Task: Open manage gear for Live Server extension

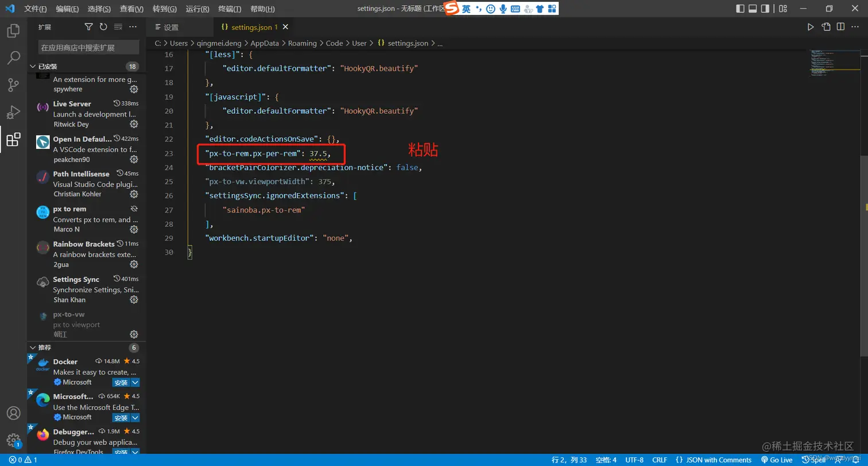Action: 134,124
